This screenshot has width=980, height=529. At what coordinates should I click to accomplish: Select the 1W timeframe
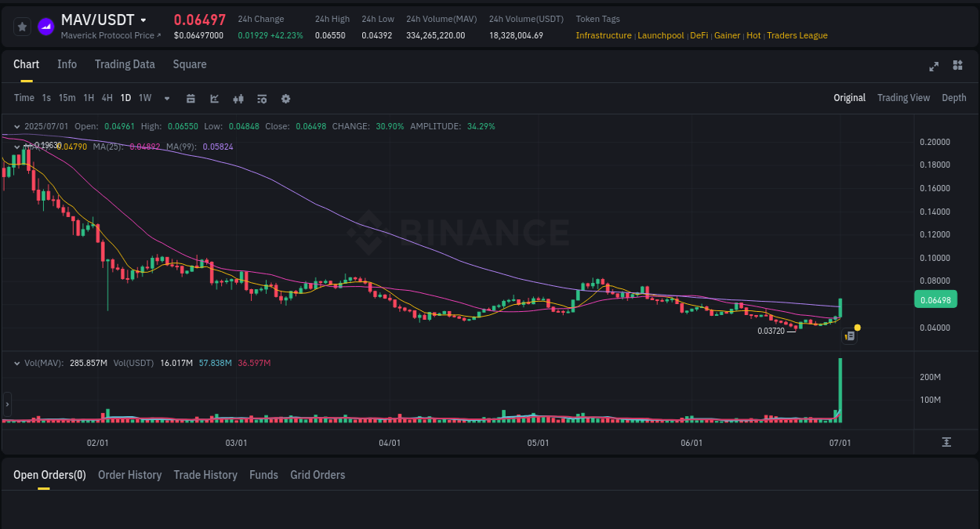pyautogui.click(x=144, y=98)
